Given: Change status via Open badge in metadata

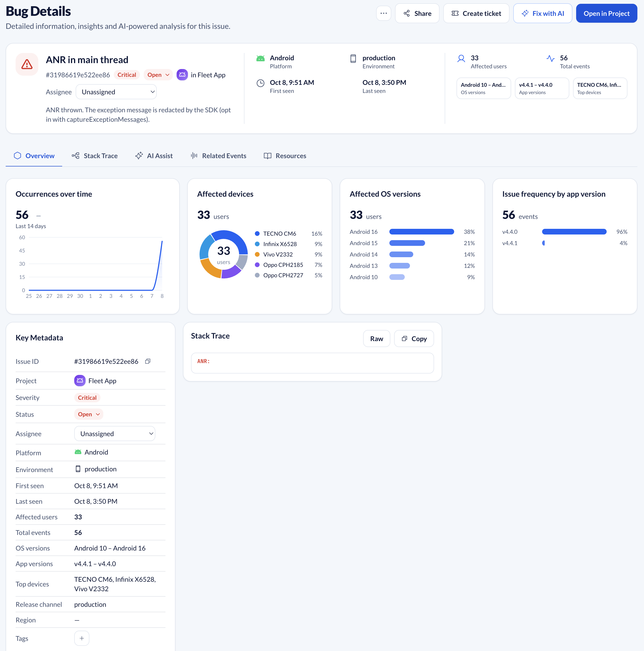Looking at the screenshot, I should 89,414.
